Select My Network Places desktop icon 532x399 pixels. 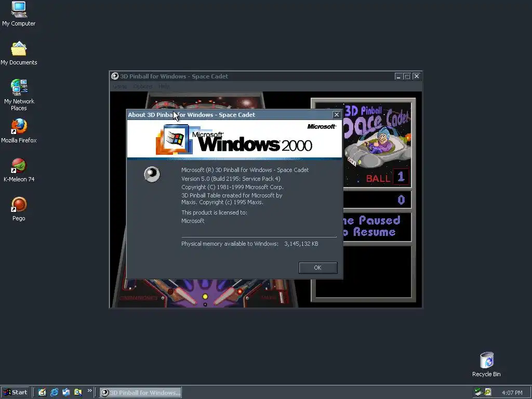[x=19, y=95]
